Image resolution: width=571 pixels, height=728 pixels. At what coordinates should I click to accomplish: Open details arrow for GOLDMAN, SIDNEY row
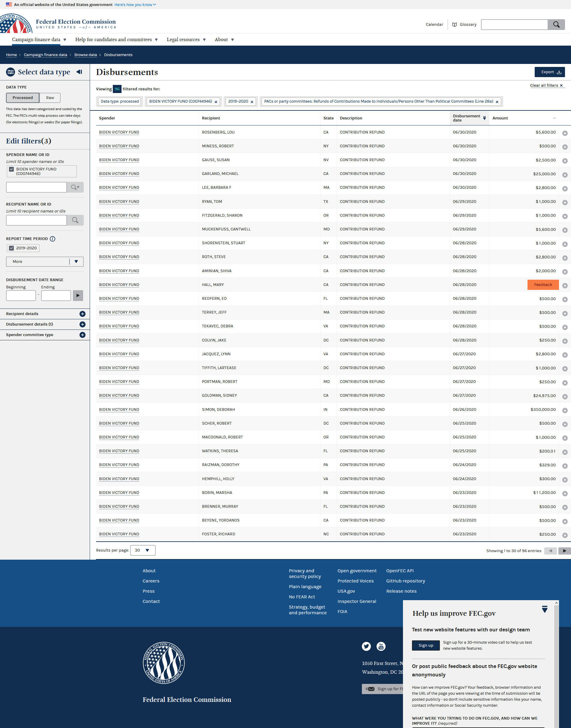pos(565,396)
